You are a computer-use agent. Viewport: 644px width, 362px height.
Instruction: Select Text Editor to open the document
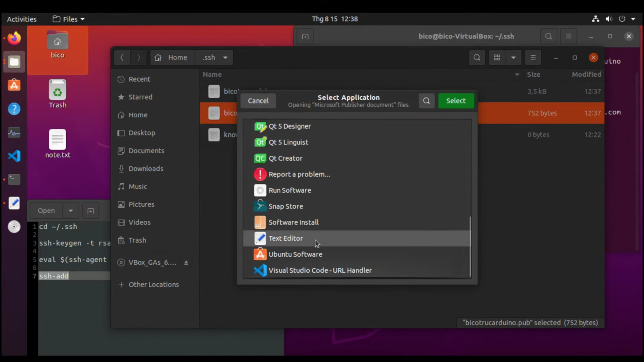click(286, 238)
